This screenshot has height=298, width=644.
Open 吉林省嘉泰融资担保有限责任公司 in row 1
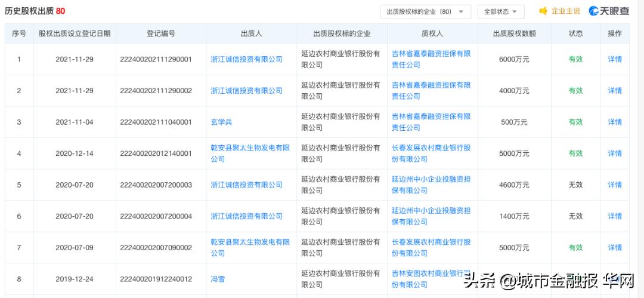431,59
